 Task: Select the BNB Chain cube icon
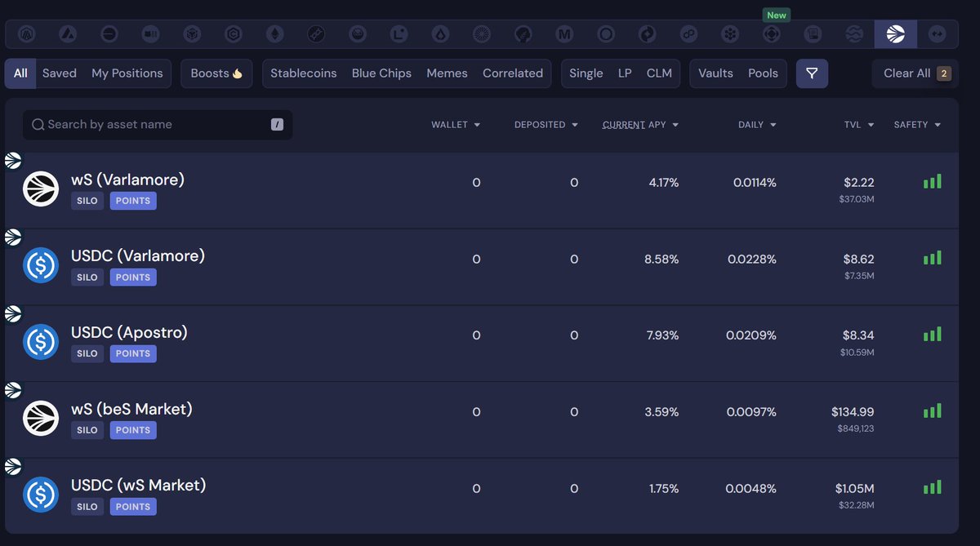[x=194, y=34]
